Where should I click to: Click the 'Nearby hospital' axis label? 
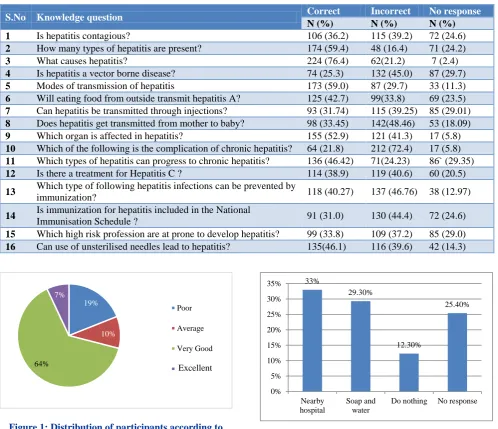[312, 405]
